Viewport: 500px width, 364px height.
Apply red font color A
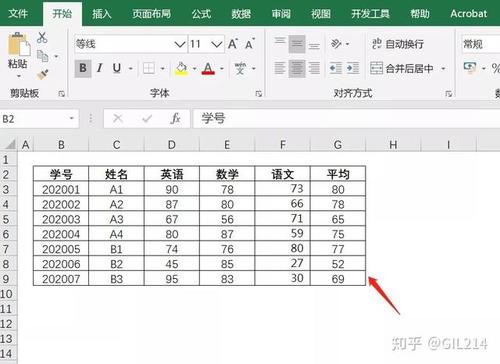(x=208, y=68)
